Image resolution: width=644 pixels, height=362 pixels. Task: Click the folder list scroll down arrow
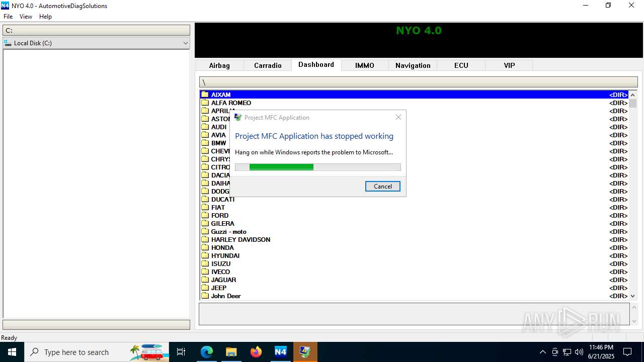click(x=633, y=296)
